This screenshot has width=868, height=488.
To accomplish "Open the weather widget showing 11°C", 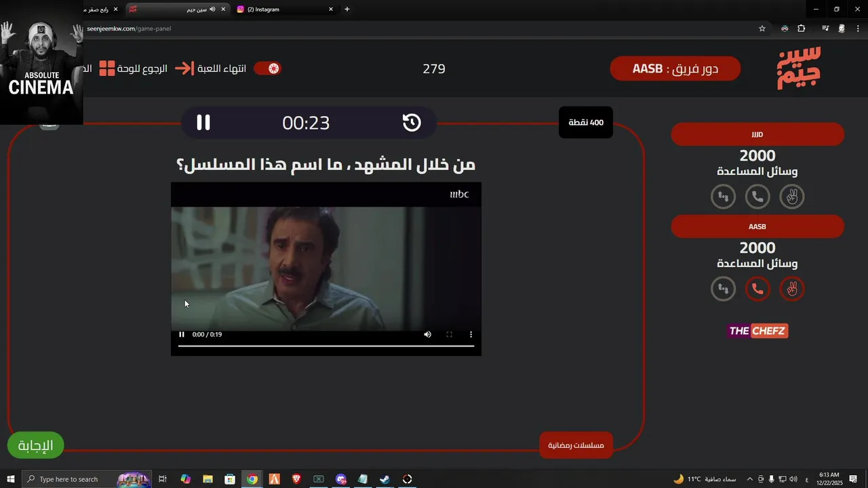I will pos(705,479).
